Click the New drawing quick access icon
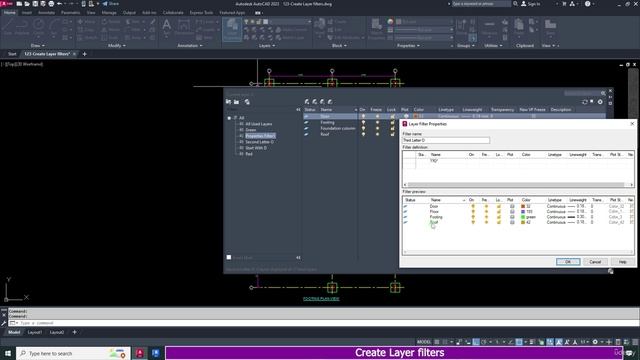Viewport: 640px width, 360px height. [x=19, y=4]
